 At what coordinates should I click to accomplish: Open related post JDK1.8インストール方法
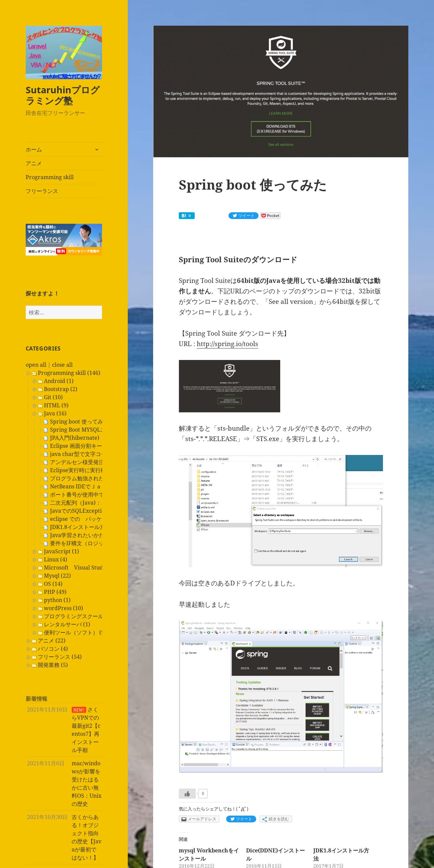pos(341,854)
